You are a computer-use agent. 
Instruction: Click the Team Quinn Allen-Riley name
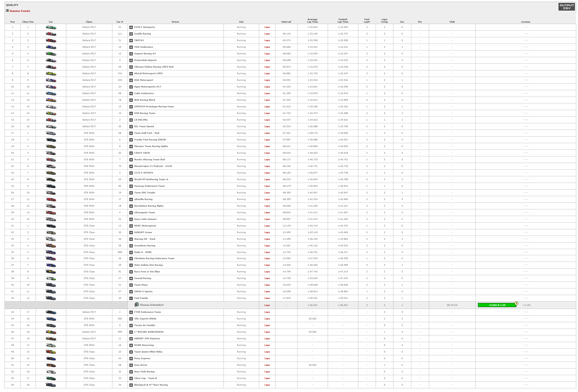pyautogui.click(x=148, y=352)
